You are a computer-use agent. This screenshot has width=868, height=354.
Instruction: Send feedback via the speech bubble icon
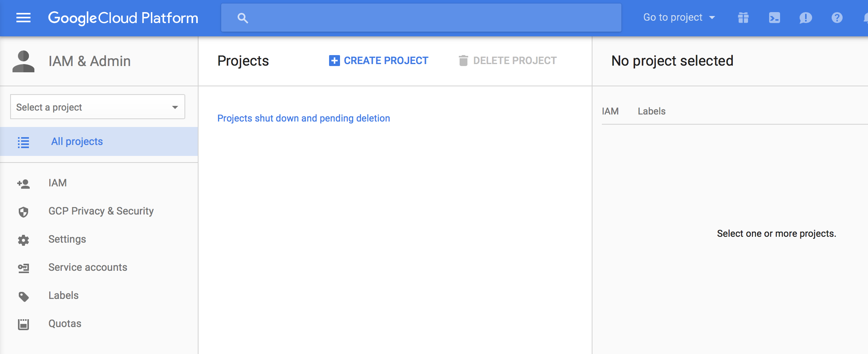(806, 18)
